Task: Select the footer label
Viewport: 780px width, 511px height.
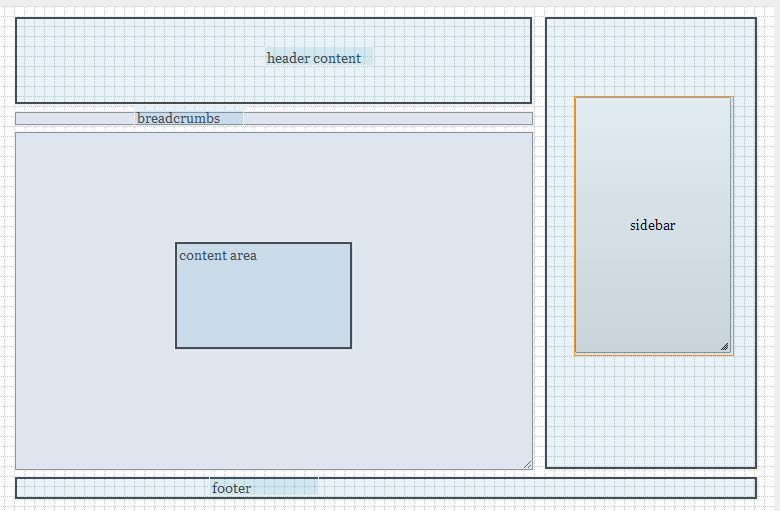Action: tap(231, 488)
